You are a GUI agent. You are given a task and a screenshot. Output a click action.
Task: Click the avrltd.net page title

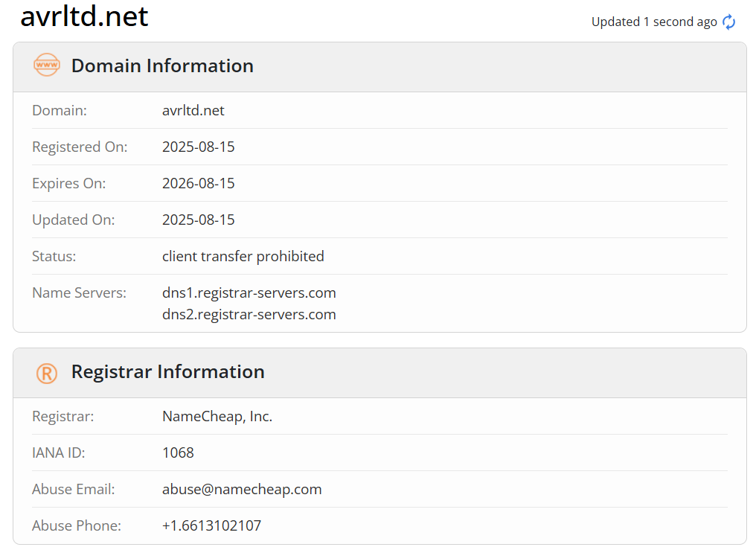84,16
